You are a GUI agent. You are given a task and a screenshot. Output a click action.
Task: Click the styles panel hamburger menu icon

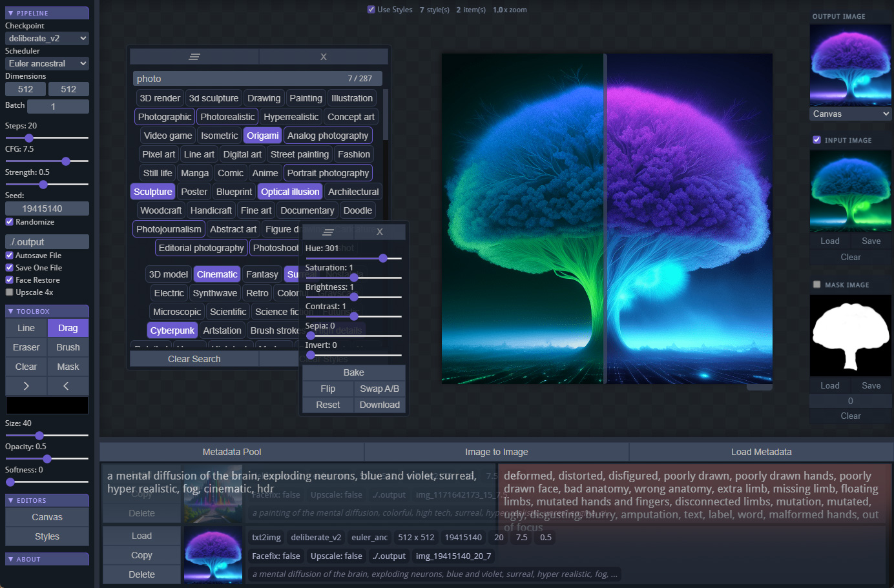(194, 57)
